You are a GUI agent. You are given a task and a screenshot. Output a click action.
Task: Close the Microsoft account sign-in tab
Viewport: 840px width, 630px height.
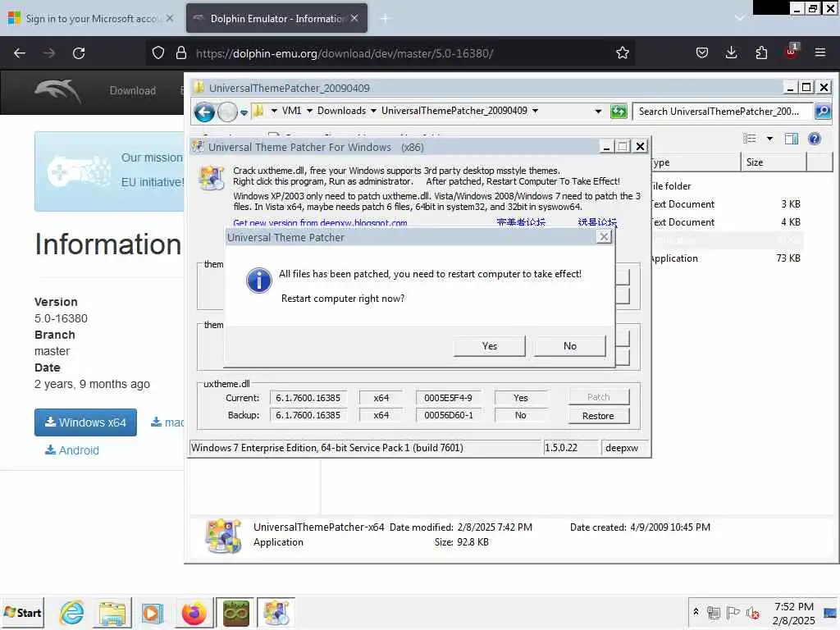[170, 18]
